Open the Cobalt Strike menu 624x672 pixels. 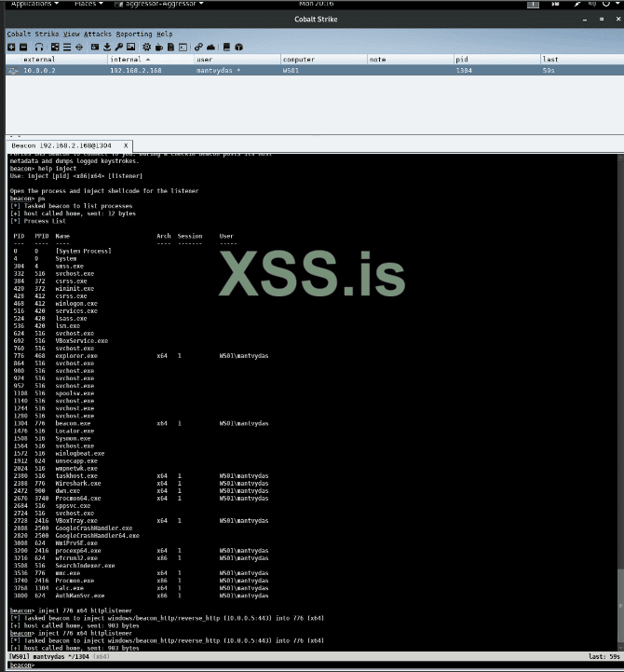[33, 34]
